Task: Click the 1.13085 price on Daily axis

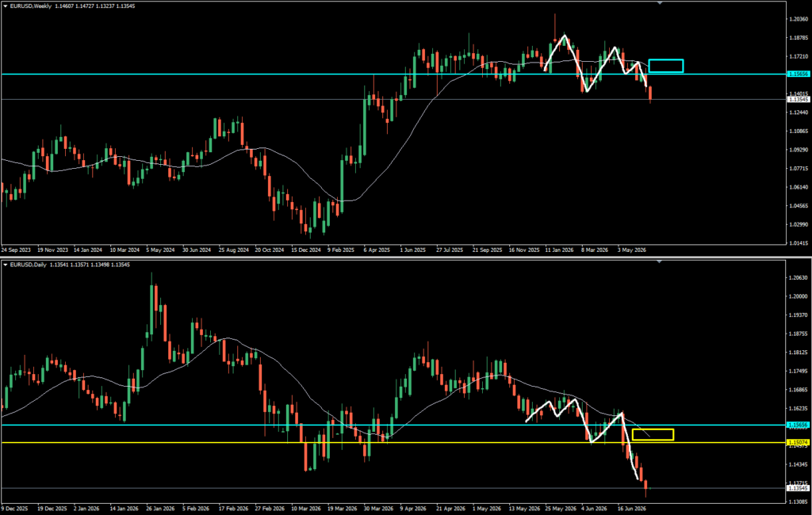Action: [x=799, y=502]
